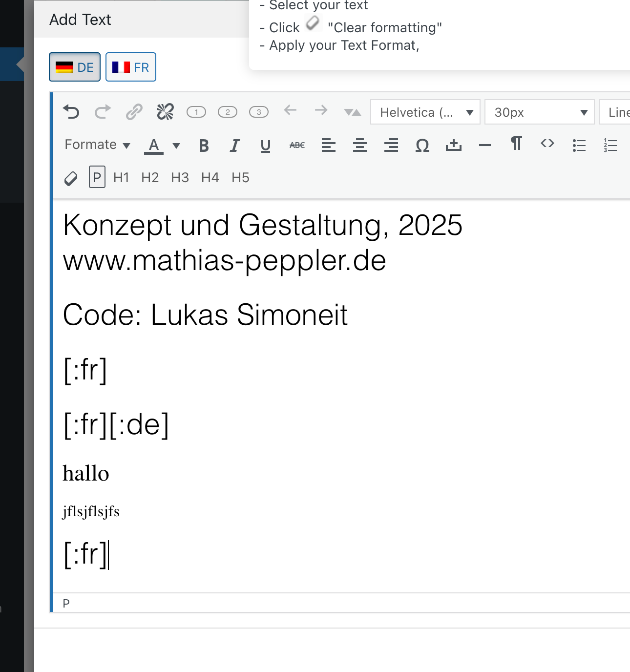Expand the Formate dropdown menu
The image size is (630, 672).
point(97,145)
